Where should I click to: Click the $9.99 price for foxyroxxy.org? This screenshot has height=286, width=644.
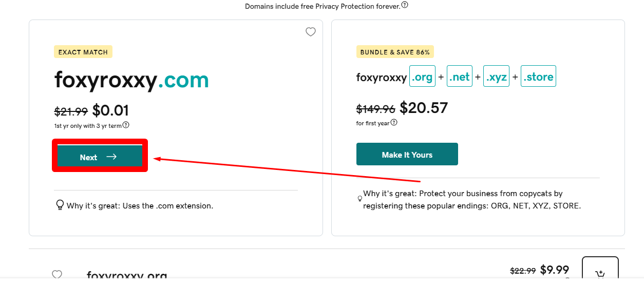click(555, 270)
